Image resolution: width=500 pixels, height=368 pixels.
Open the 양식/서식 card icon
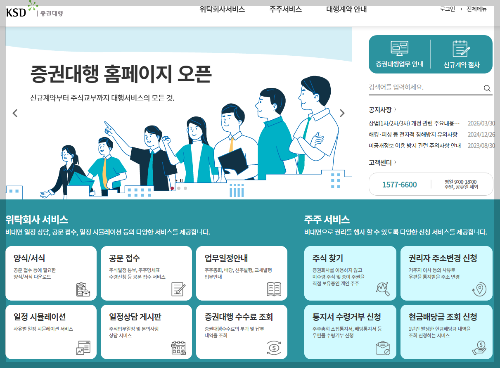coord(83,289)
